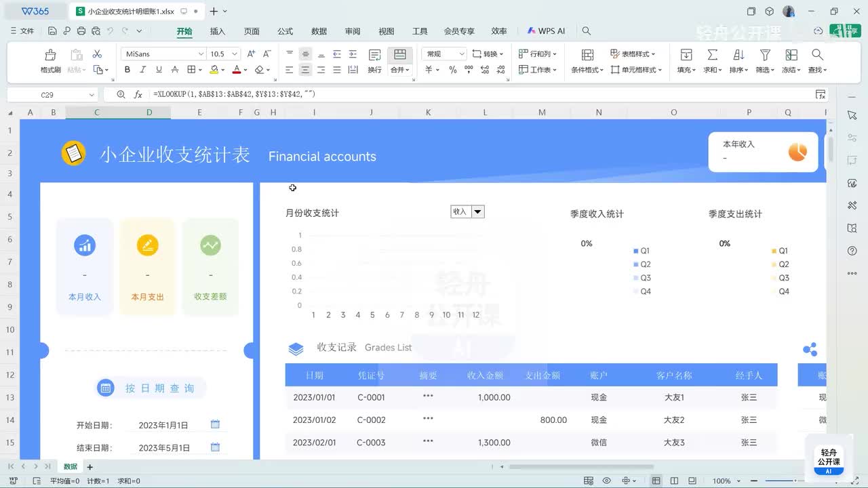Click the Undo arrow icon

[x=111, y=30]
